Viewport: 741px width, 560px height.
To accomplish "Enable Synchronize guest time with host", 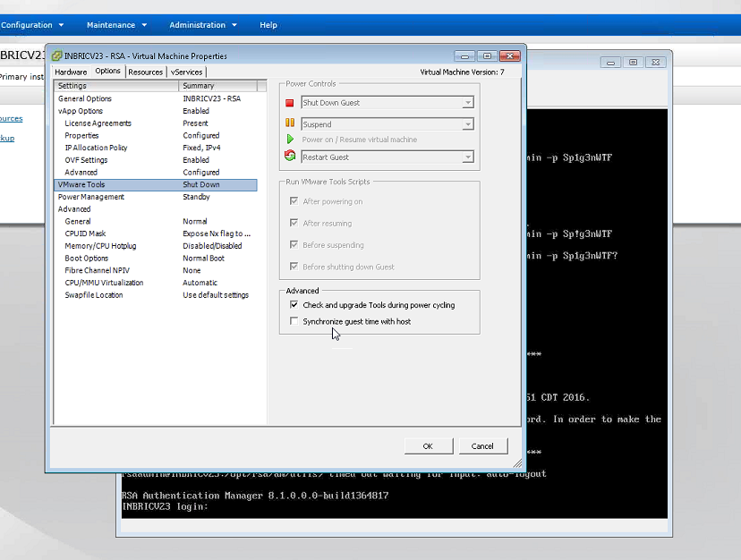I will click(294, 320).
